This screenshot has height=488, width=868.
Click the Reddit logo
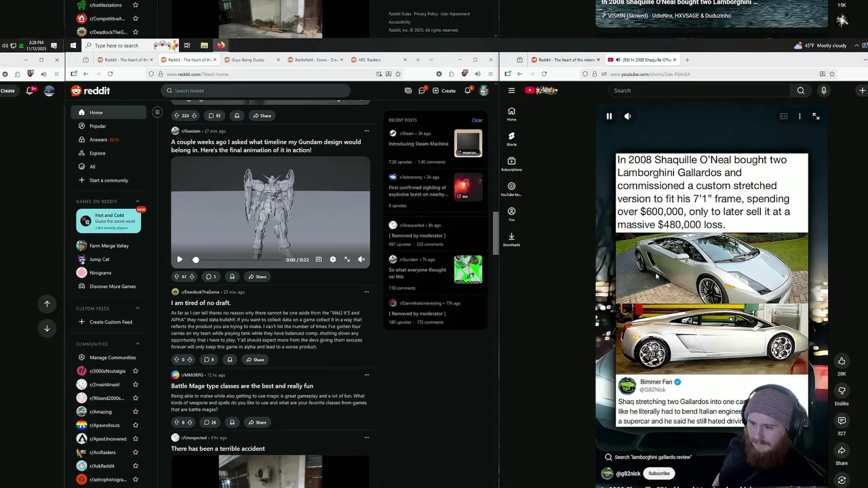[90, 91]
